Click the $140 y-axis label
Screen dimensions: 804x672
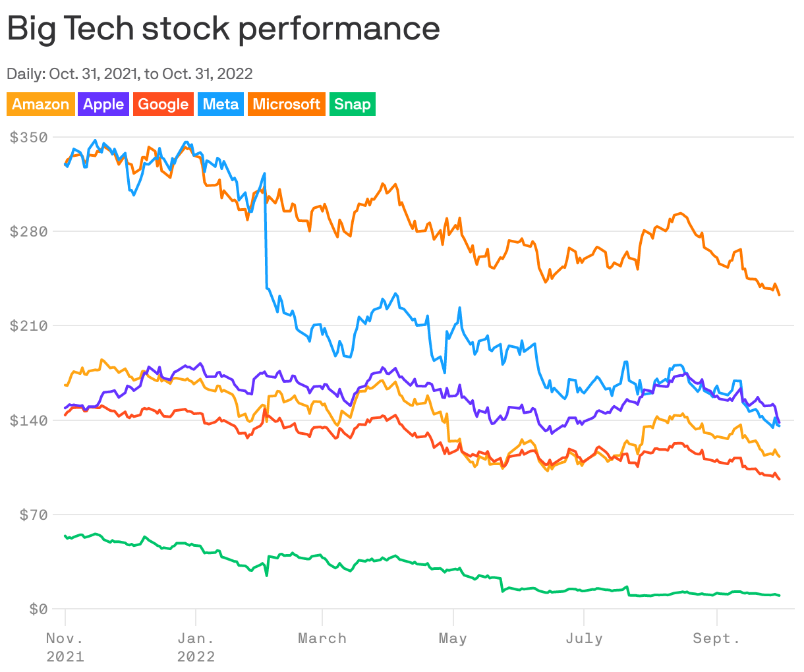pyautogui.click(x=28, y=420)
